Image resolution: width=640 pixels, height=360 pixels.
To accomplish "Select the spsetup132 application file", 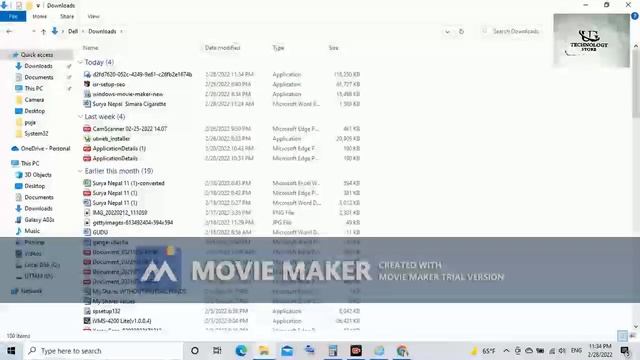I will (x=106, y=311).
